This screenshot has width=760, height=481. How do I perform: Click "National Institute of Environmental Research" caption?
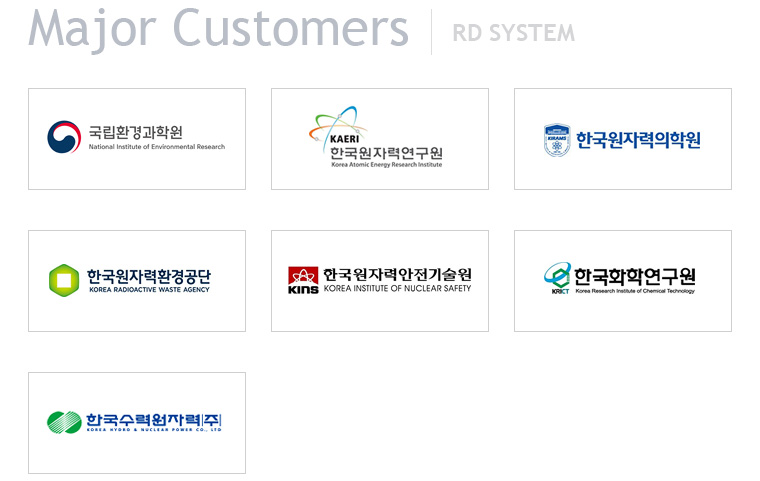(x=157, y=146)
